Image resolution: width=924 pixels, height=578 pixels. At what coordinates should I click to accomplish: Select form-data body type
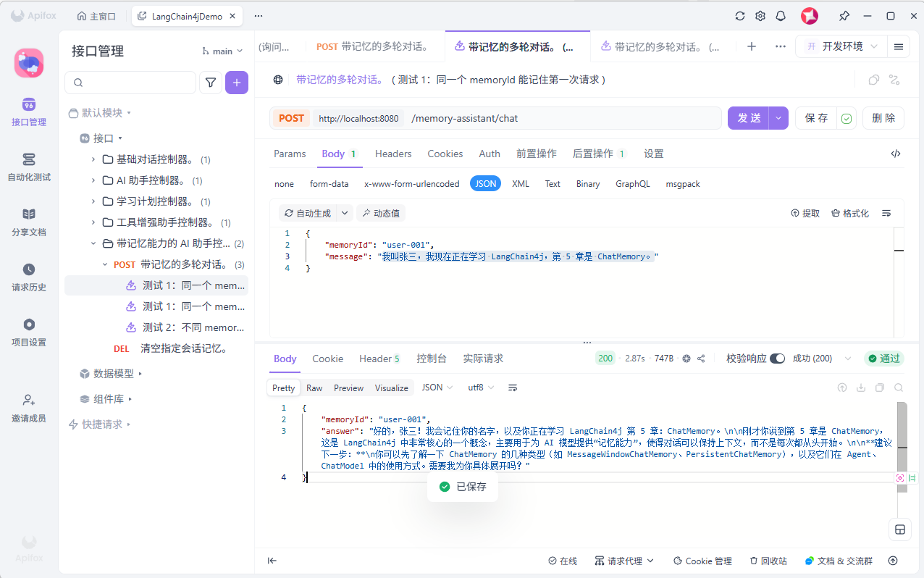coord(329,184)
